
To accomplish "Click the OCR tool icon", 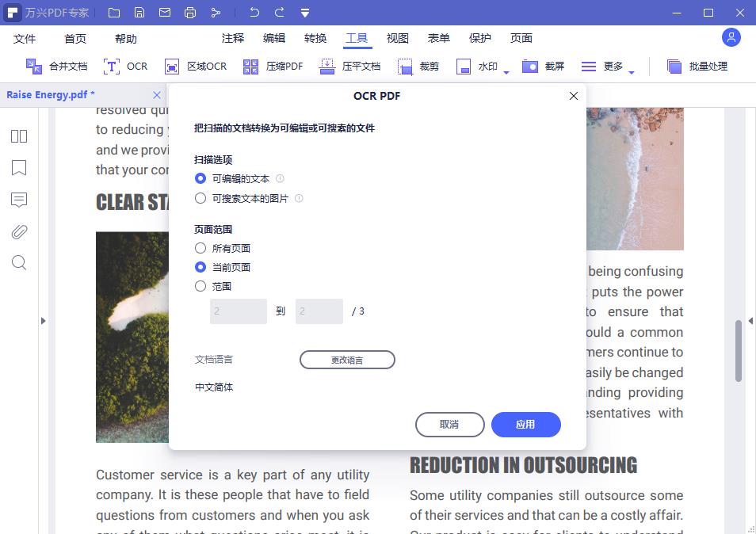I will click(113, 67).
